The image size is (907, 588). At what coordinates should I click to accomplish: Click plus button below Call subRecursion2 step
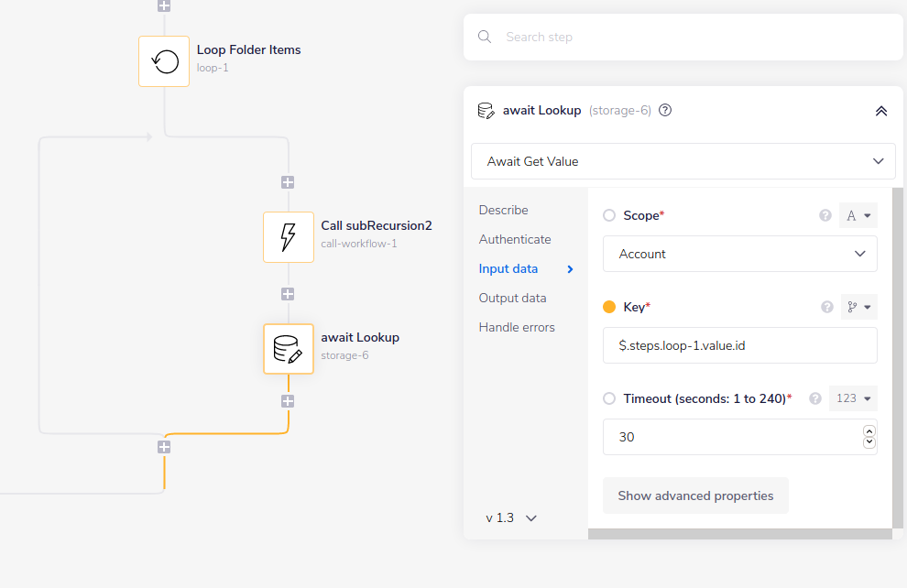coord(288,294)
